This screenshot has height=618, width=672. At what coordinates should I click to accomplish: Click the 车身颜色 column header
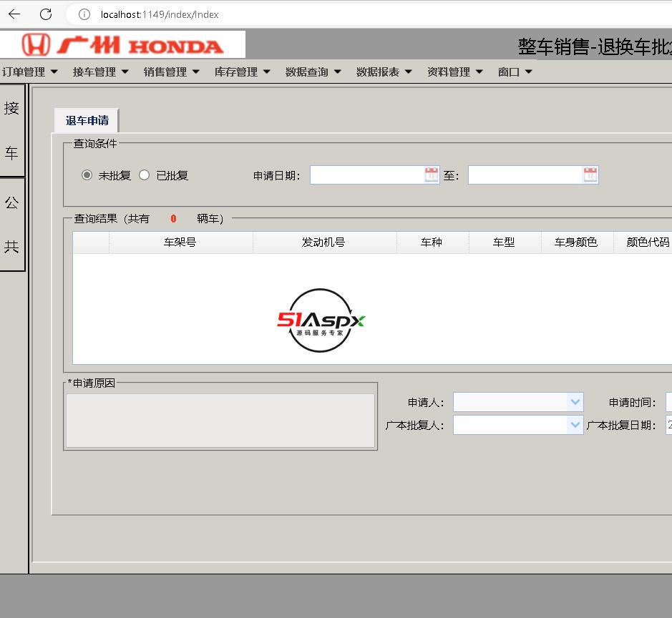point(577,242)
